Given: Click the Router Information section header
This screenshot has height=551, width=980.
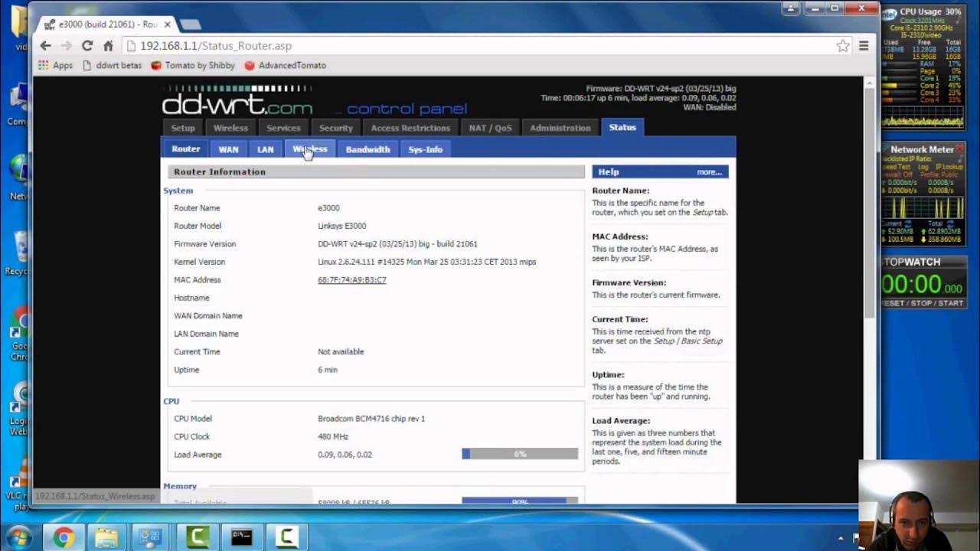Looking at the screenshot, I should click(x=376, y=172).
